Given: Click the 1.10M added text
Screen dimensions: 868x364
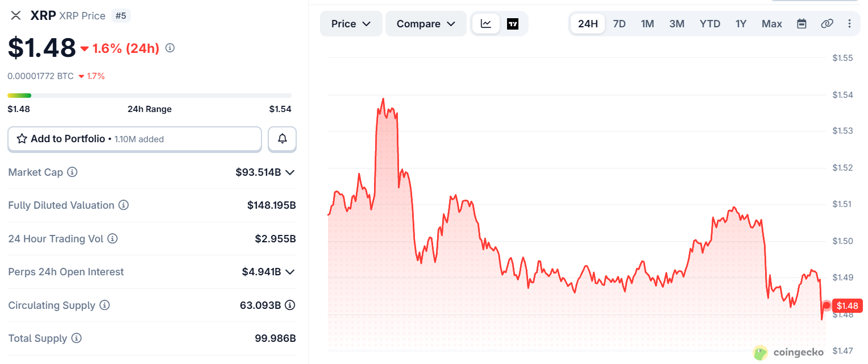Looking at the screenshot, I should 139,139.
